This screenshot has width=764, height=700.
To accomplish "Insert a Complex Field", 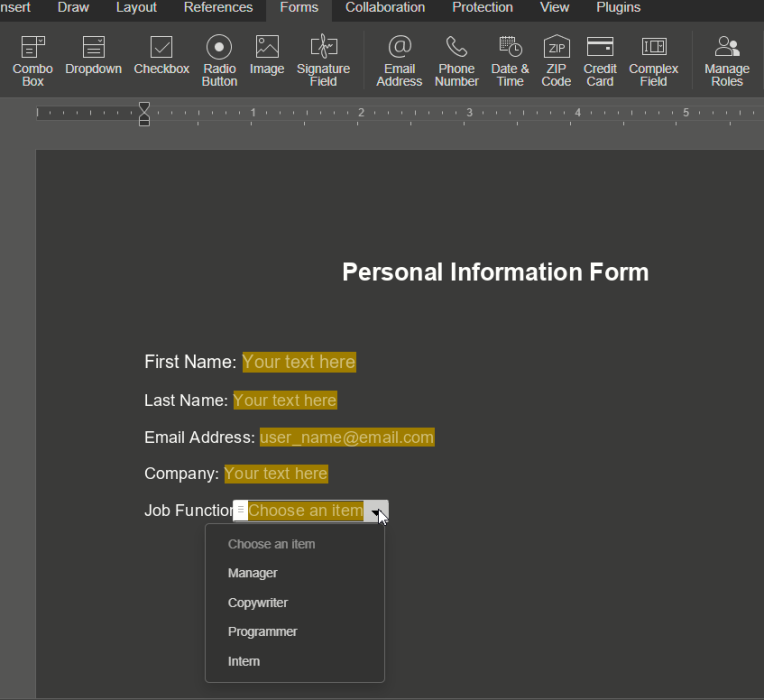I will pos(653,61).
